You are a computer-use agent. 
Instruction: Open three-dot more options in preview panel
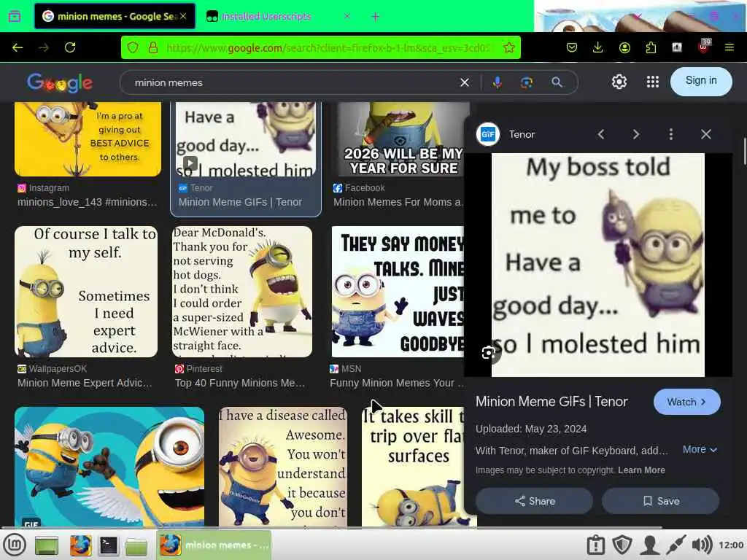point(671,134)
